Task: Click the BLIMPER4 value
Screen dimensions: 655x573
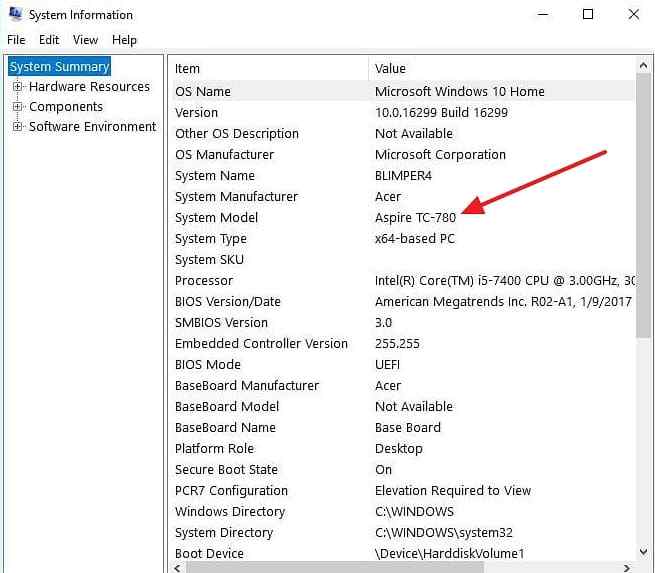Action: point(403,175)
